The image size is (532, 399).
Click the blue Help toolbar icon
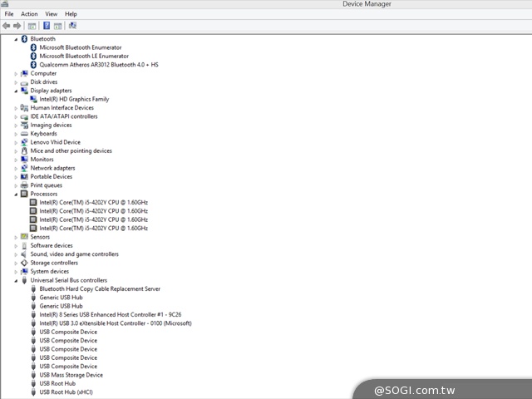(x=47, y=26)
